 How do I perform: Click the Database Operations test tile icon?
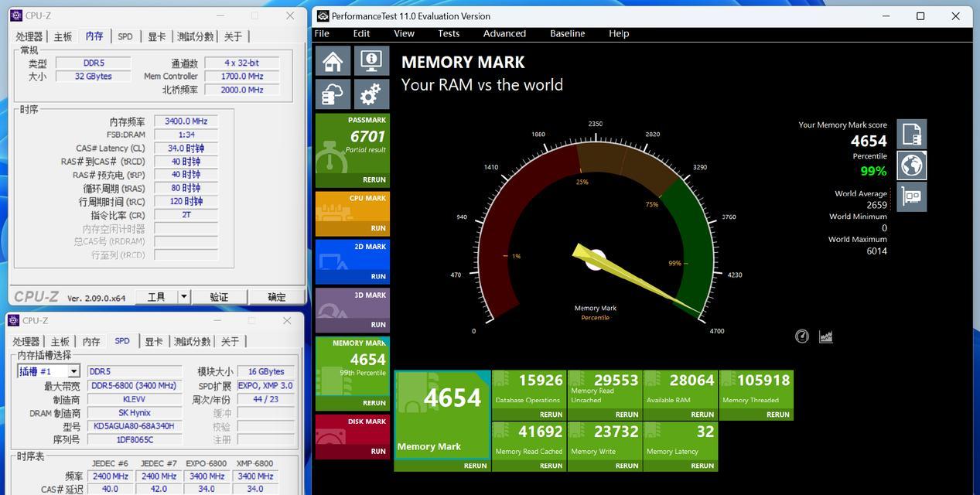coord(501,380)
